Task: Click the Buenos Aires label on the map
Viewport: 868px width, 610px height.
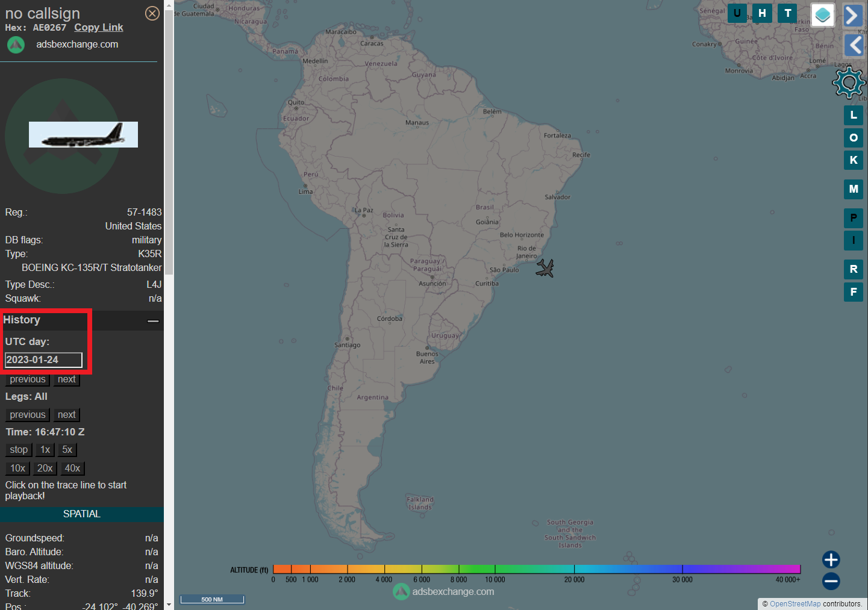Action: coord(427,358)
